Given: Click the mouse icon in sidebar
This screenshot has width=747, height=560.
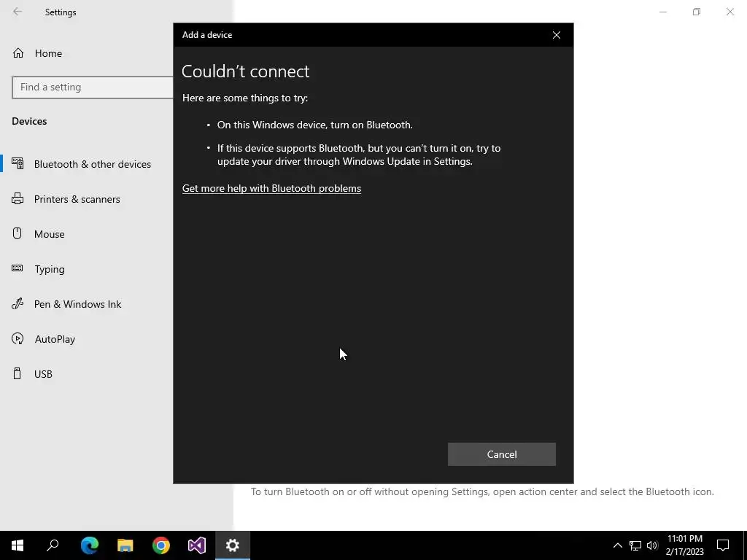Looking at the screenshot, I should 18,233.
